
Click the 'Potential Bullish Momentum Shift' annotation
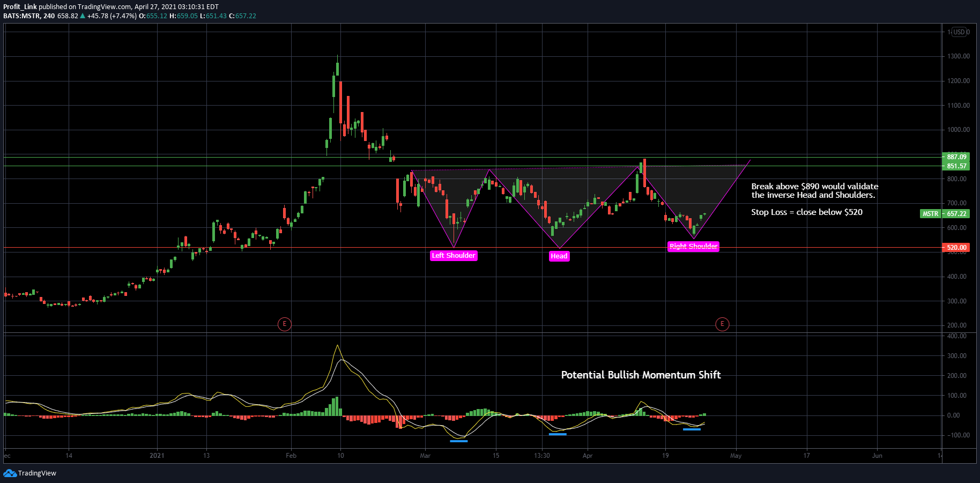click(641, 375)
